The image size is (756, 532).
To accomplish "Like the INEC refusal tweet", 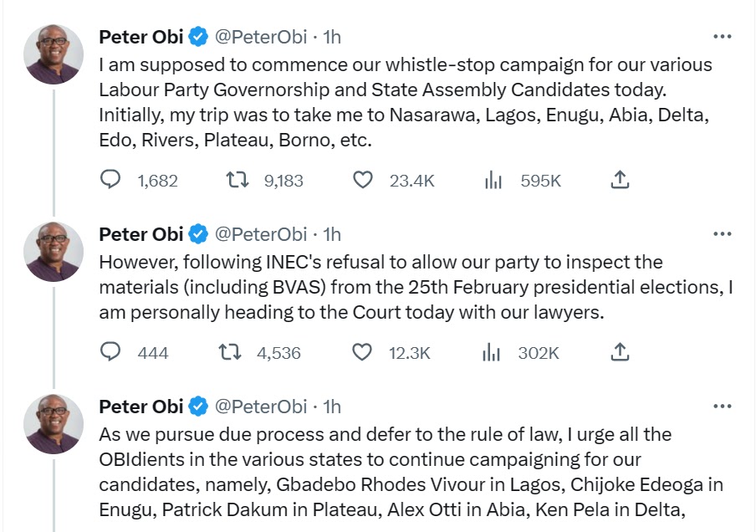I will 362,353.
